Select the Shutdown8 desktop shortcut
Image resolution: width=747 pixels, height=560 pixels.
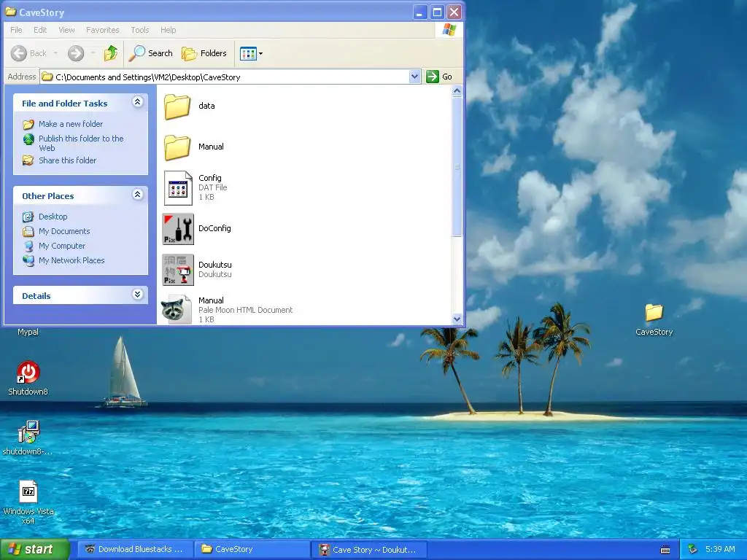pyautogui.click(x=28, y=373)
